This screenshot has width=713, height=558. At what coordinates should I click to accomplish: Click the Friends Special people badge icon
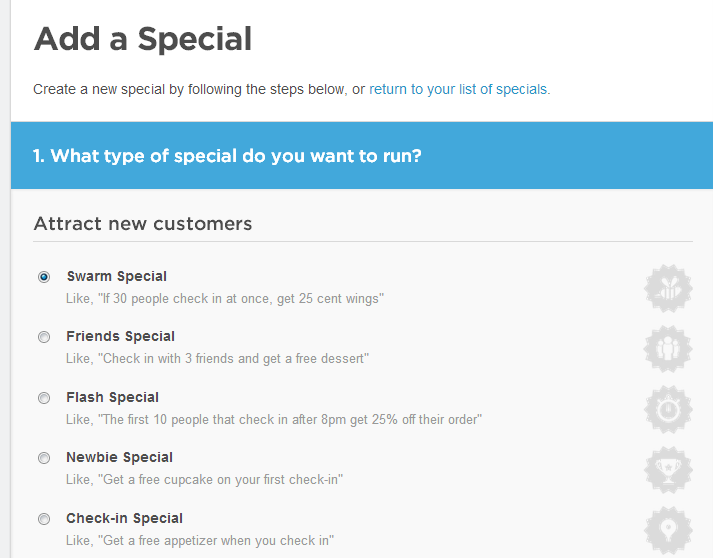(x=668, y=348)
